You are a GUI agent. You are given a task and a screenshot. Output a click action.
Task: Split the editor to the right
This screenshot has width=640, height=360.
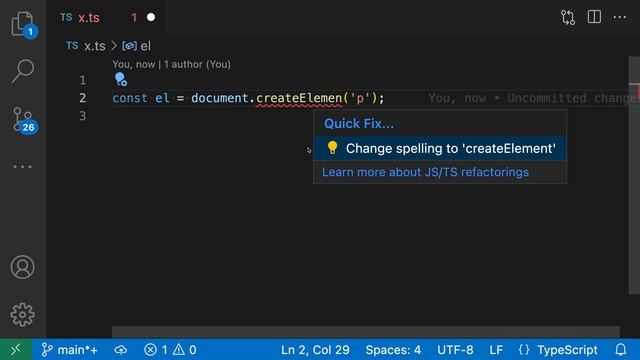[594, 17]
